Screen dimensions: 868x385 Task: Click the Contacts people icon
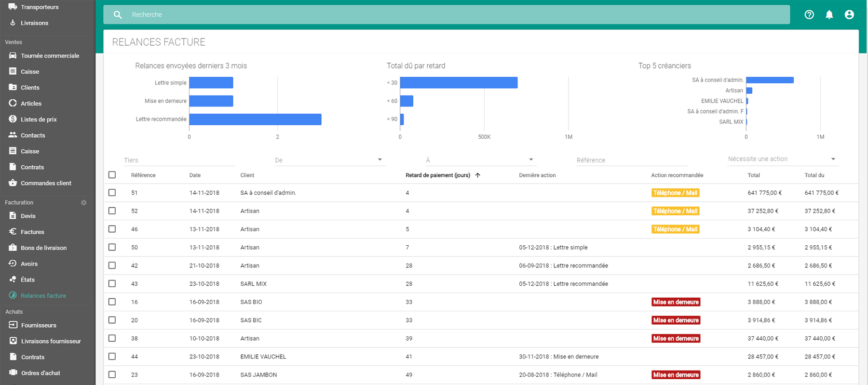[13, 135]
